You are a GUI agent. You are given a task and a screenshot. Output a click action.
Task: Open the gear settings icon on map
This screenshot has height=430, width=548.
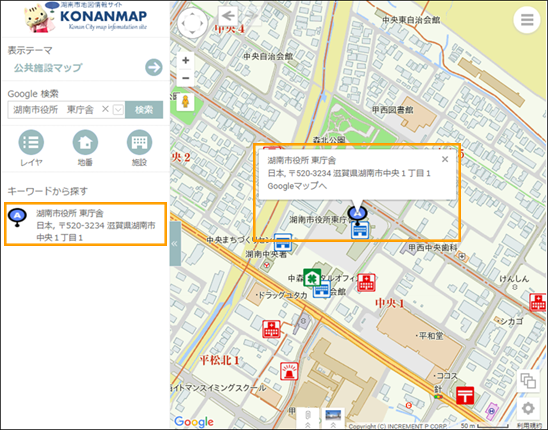[x=528, y=408]
